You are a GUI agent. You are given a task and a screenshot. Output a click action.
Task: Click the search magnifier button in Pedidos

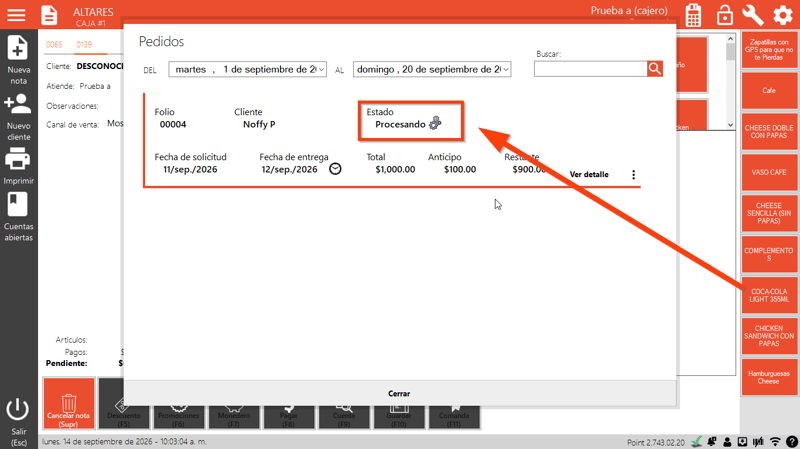655,69
